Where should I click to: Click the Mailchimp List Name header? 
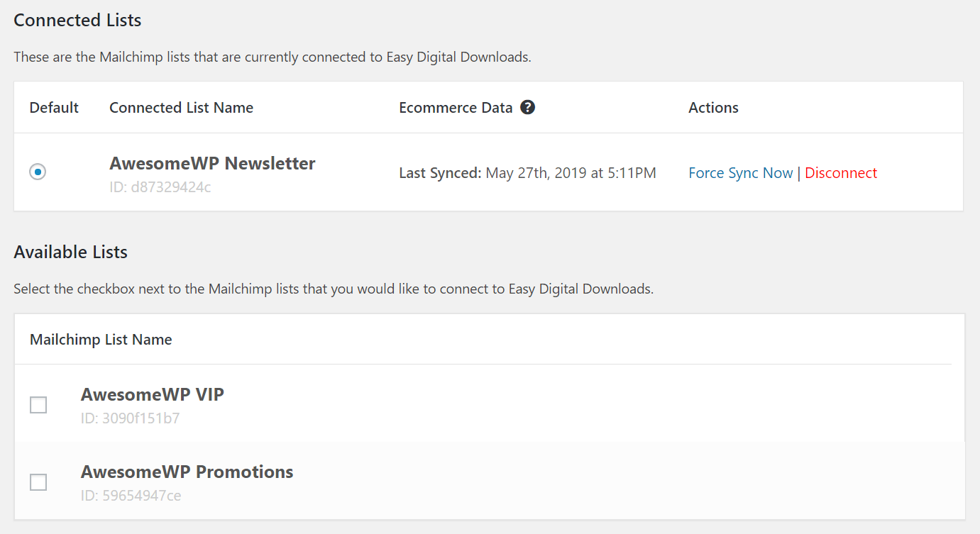pyautogui.click(x=101, y=340)
